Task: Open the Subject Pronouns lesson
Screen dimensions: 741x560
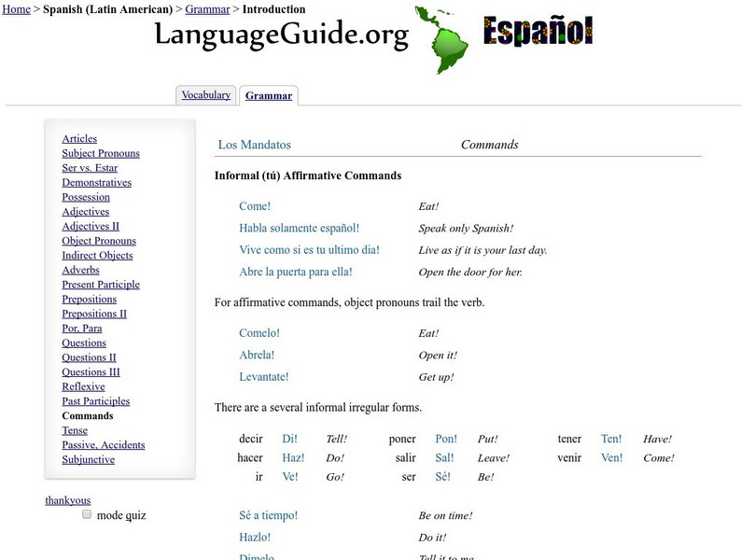Action: pos(101,153)
